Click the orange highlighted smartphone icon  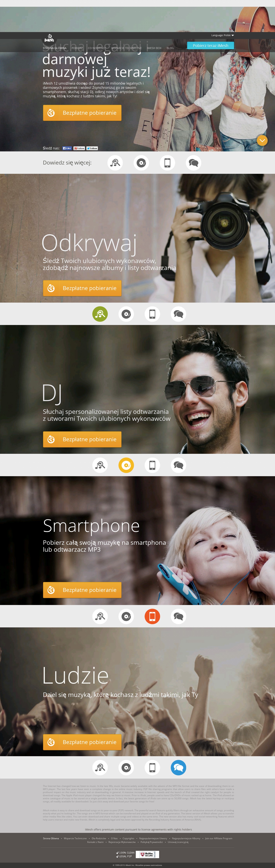click(152, 616)
